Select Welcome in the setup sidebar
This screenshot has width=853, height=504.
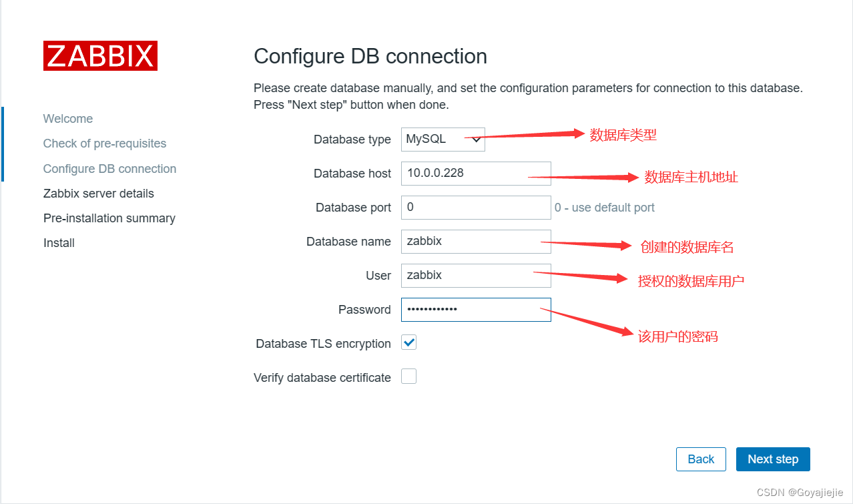point(67,118)
